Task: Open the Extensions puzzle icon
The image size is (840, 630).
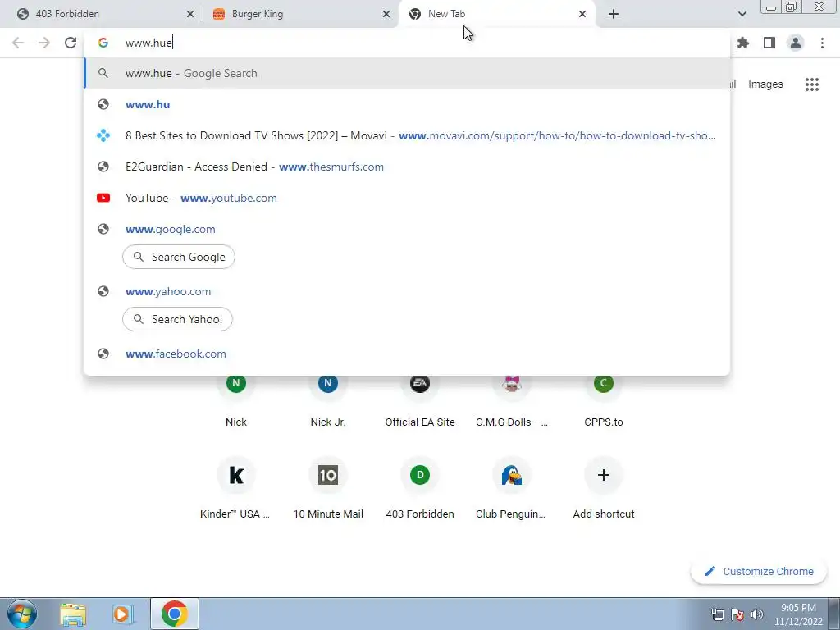Action: pos(743,43)
